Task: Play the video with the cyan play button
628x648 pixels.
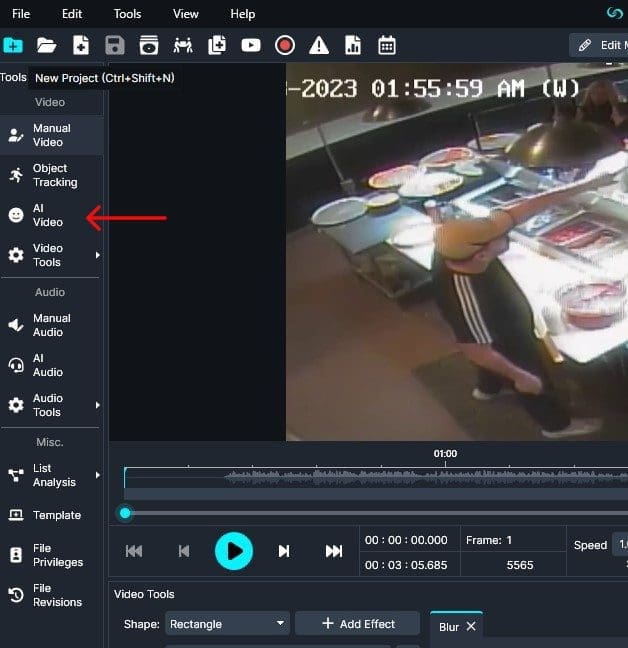Action: point(234,551)
